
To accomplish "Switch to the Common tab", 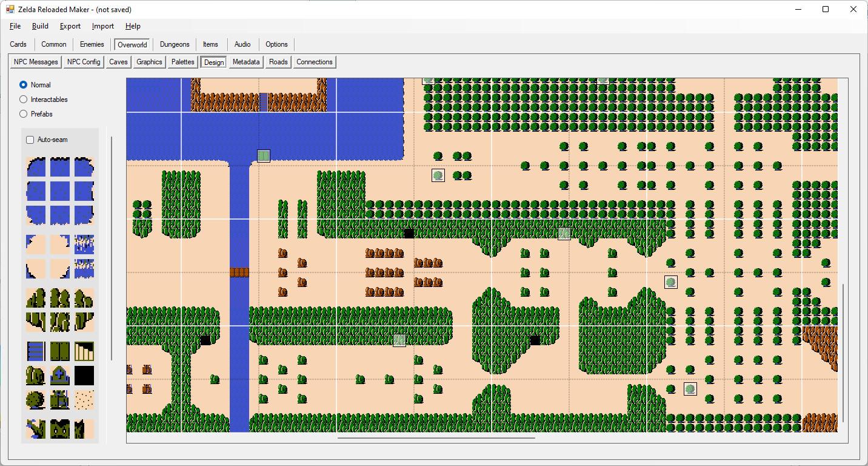I will [54, 44].
